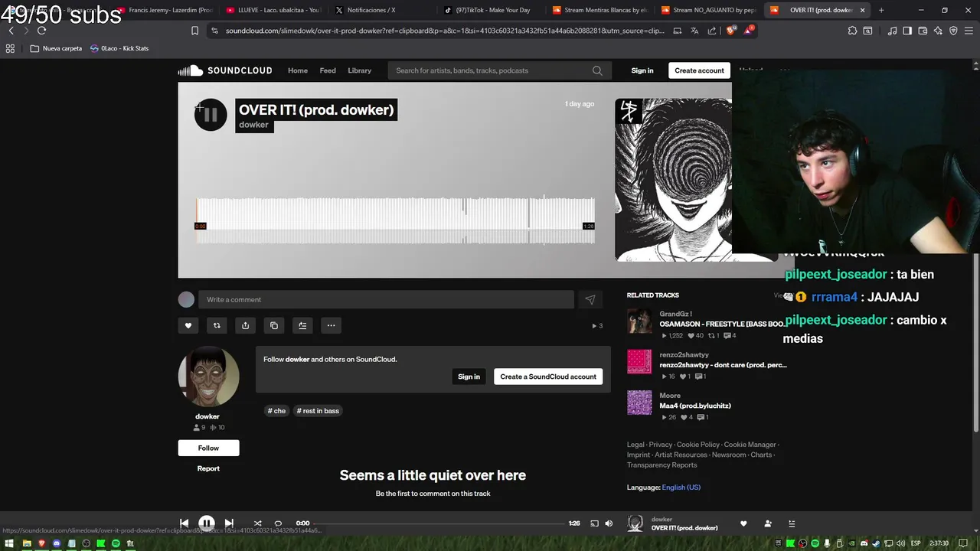The height and width of the screenshot is (551, 980).
Task: Add the track to Next up
Action: coord(302,325)
